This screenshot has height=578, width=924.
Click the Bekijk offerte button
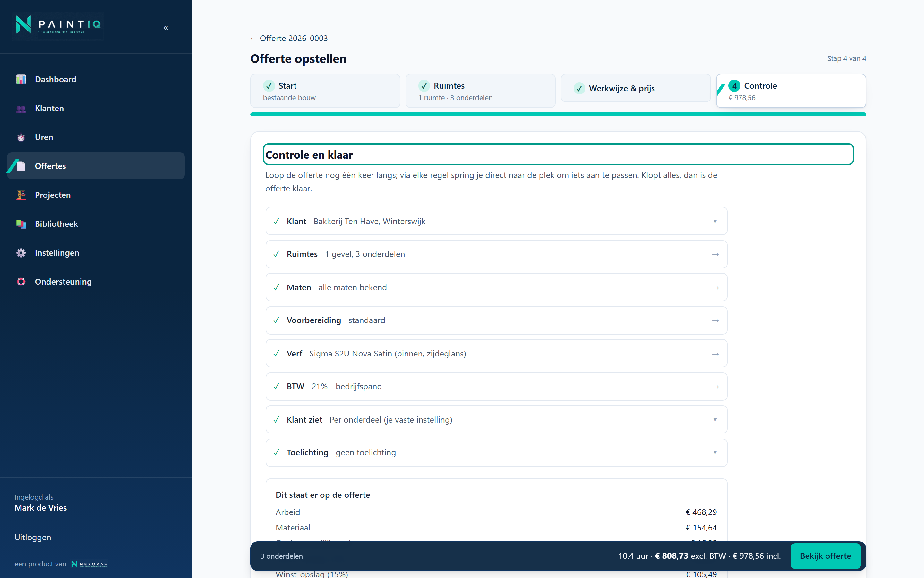coord(826,556)
